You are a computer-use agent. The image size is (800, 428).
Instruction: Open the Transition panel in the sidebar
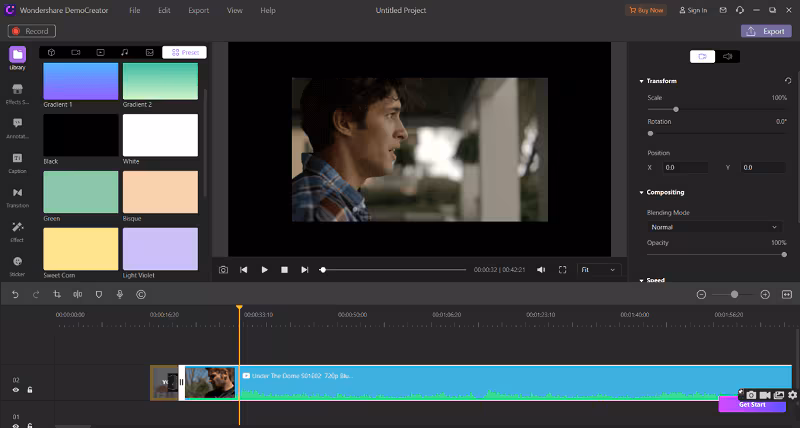[x=17, y=196]
